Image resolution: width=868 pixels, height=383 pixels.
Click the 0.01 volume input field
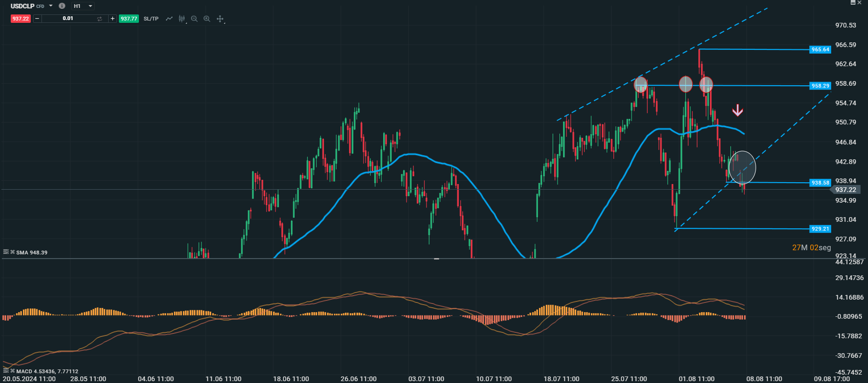68,19
